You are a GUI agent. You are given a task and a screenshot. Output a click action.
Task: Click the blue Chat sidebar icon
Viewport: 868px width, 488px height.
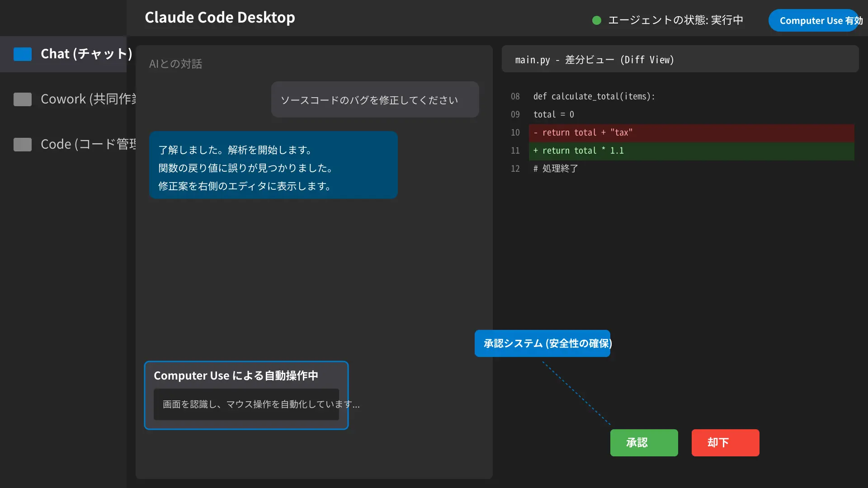click(23, 54)
